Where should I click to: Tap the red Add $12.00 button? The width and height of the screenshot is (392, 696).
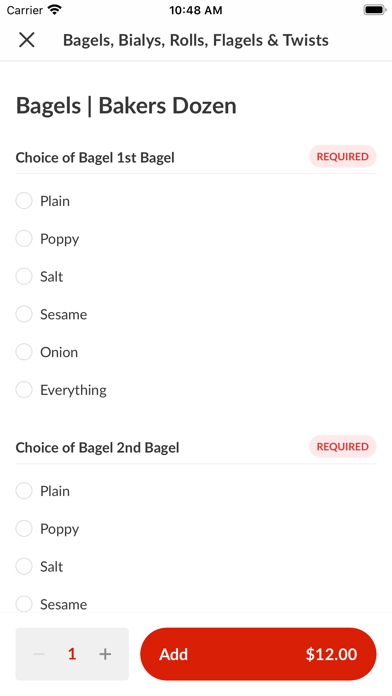pyautogui.click(x=258, y=654)
